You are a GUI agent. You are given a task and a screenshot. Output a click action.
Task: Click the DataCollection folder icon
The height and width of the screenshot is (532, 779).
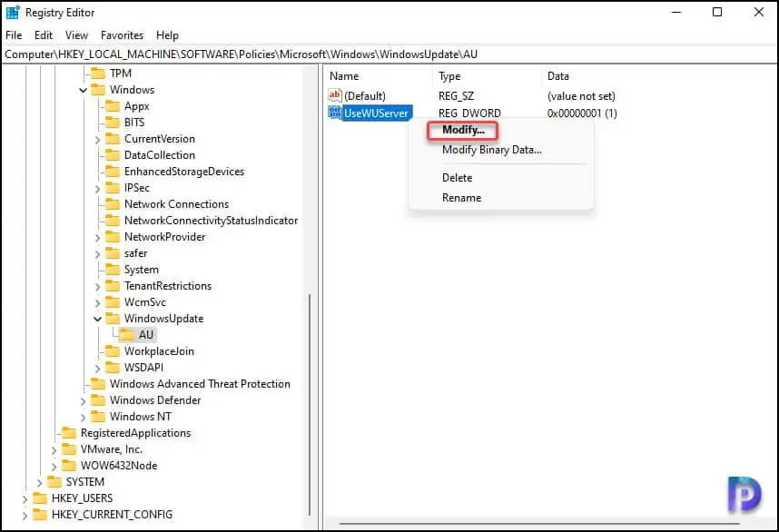click(113, 155)
